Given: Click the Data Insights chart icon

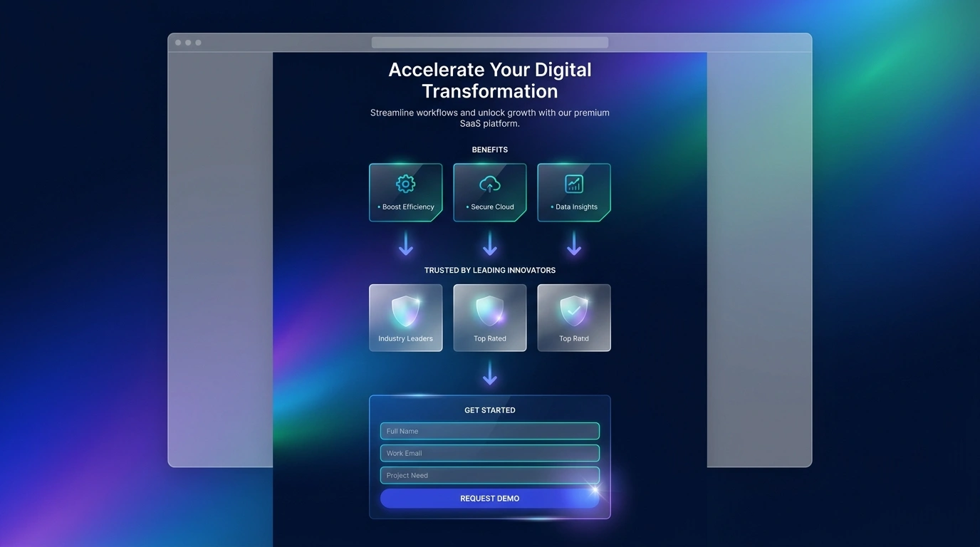Looking at the screenshot, I should coord(574,184).
